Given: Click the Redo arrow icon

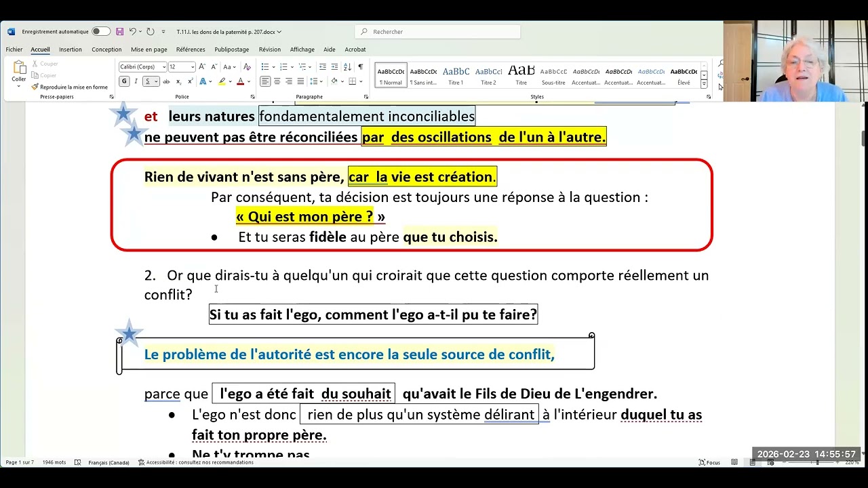Looking at the screenshot, I should (x=150, y=32).
